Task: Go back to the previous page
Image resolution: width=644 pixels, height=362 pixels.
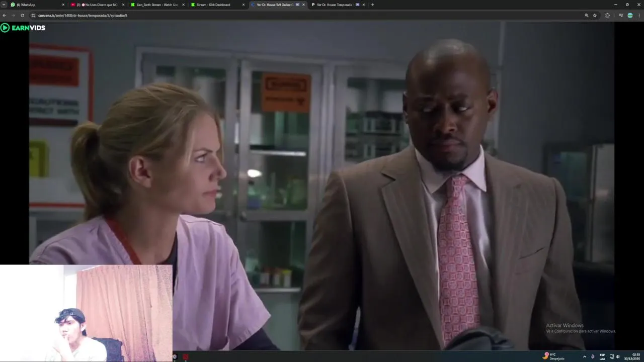Action: 5,16
